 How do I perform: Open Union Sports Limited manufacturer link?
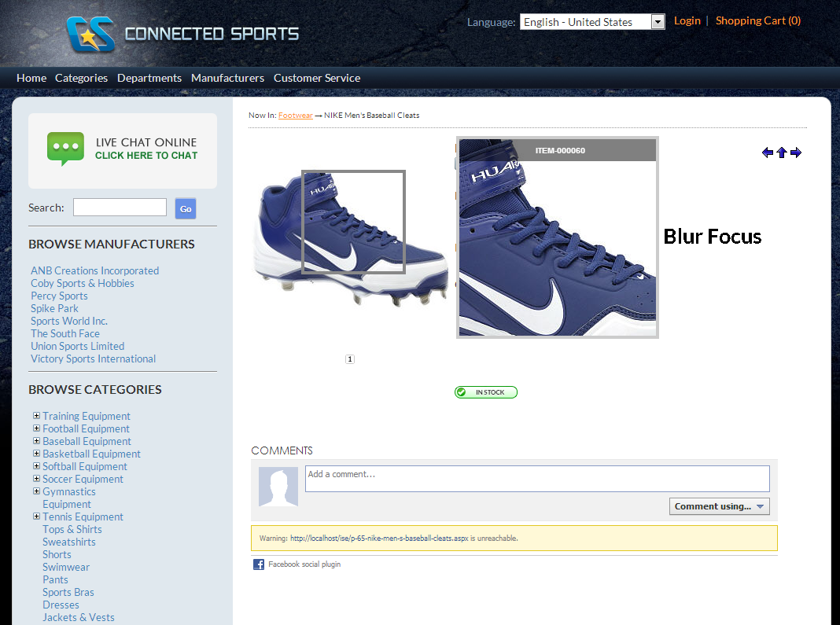pyautogui.click(x=78, y=346)
